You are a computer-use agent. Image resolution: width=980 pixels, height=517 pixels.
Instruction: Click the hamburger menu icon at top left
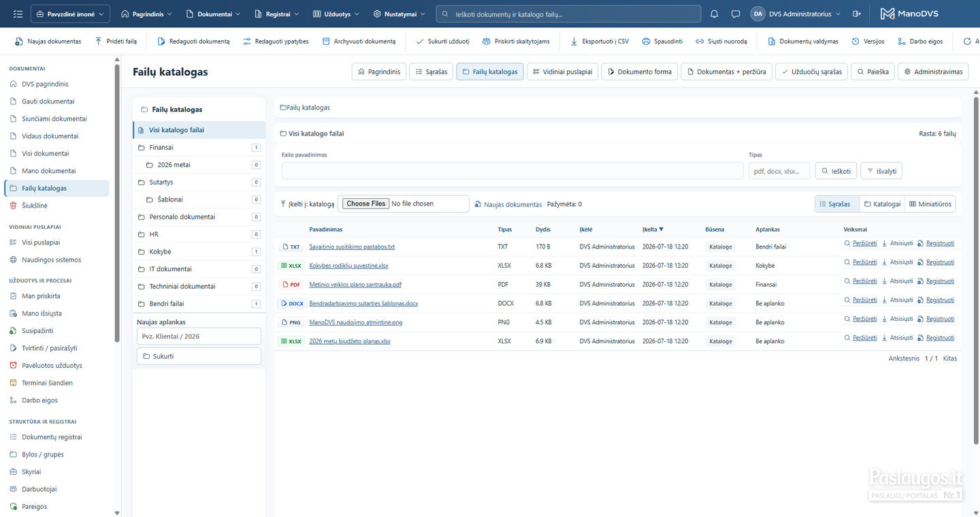(18, 14)
